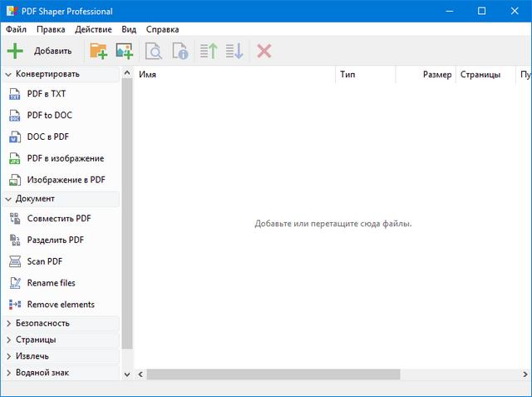Select the PDF в TXT tool
Image resolution: width=532 pixels, height=397 pixels.
47,94
